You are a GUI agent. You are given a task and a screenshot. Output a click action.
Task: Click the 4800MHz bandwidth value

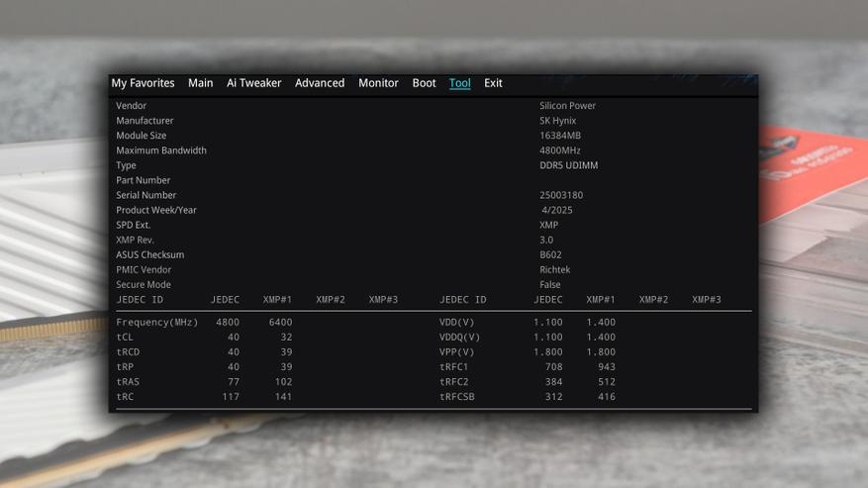click(560, 150)
